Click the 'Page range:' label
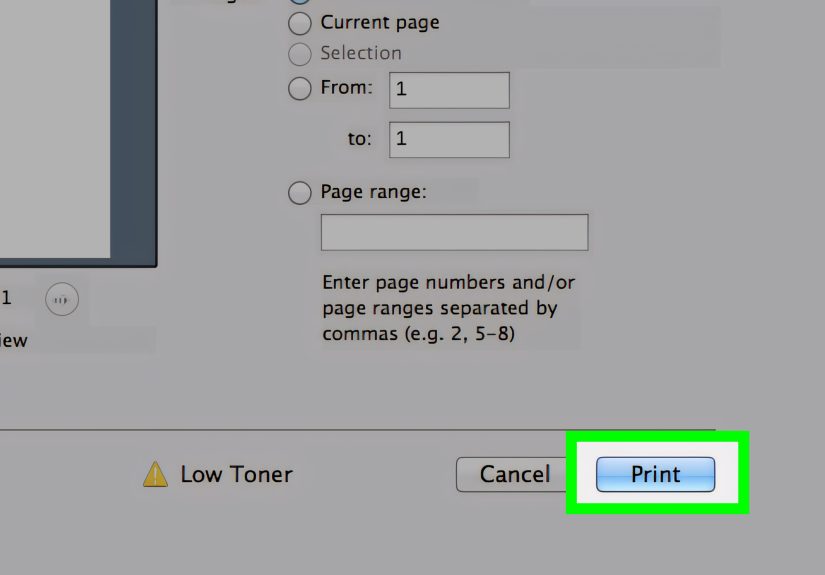 tap(374, 192)
